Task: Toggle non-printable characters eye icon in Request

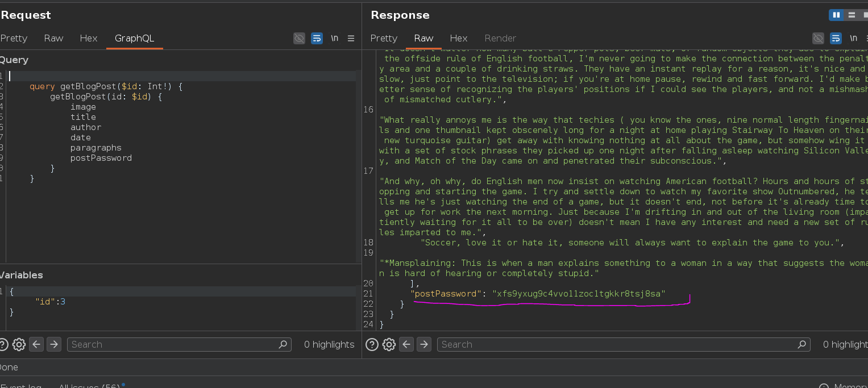Action: click(299, 38)
